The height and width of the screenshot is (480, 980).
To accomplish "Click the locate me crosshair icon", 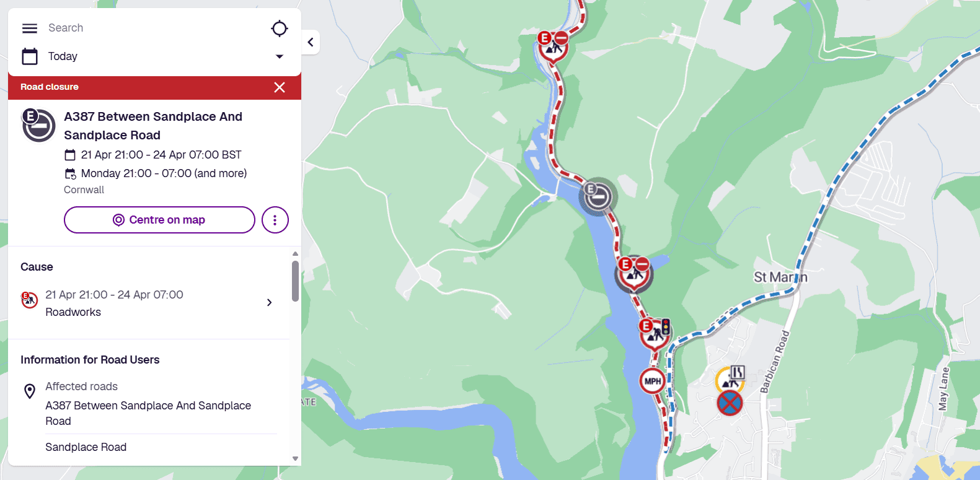I will pyautogui.click(x=280, y=28).
